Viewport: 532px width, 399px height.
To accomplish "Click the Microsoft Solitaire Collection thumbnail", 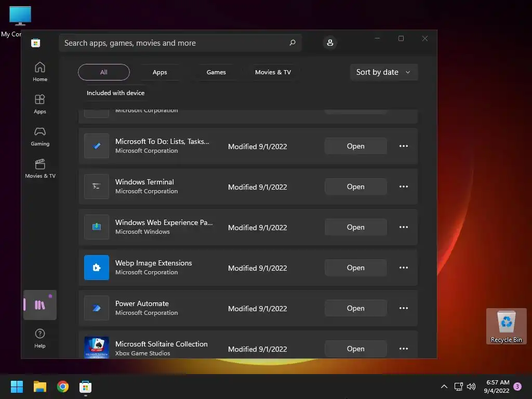I will point(97,348).
